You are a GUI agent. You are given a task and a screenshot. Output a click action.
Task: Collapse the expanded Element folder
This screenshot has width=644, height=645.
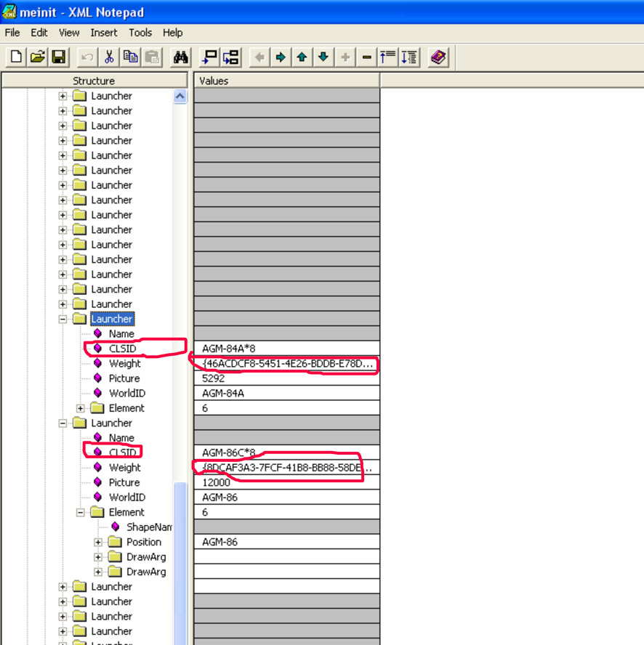click(80, 513)
